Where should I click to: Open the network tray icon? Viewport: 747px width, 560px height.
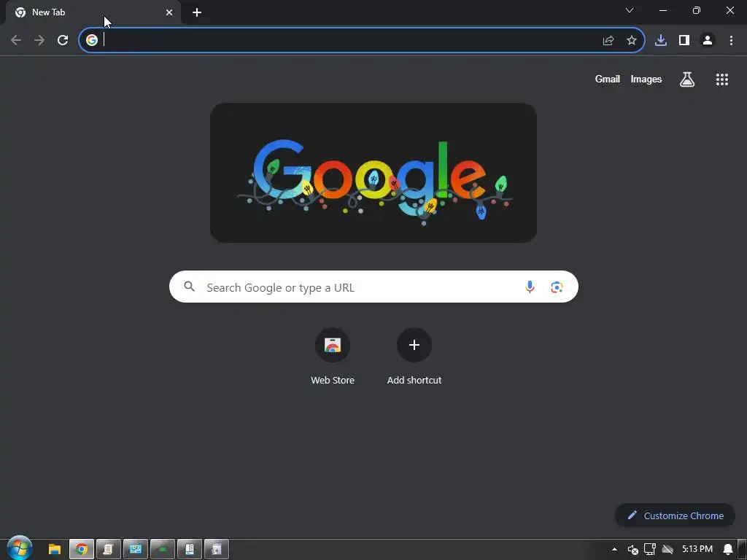pyautogui.click(x=650, y=549)
